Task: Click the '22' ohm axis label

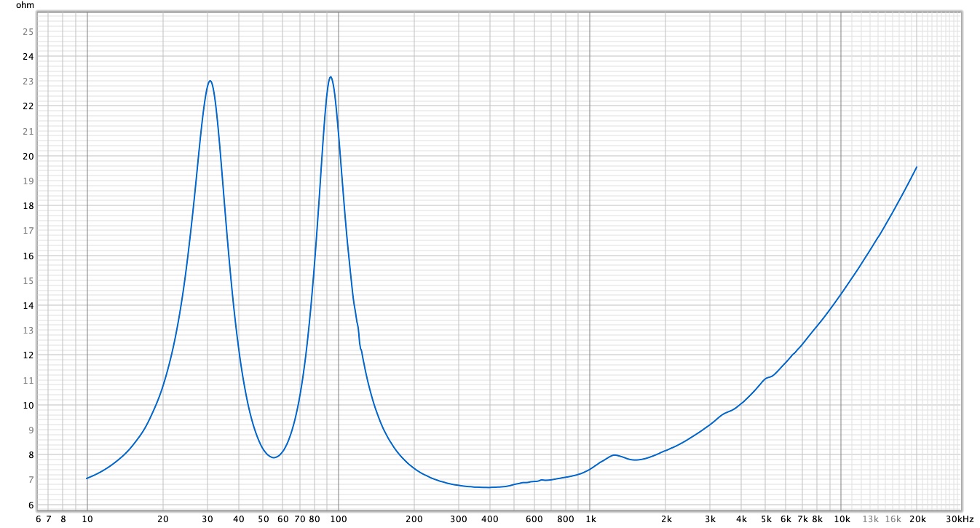Action: (28, 106)
